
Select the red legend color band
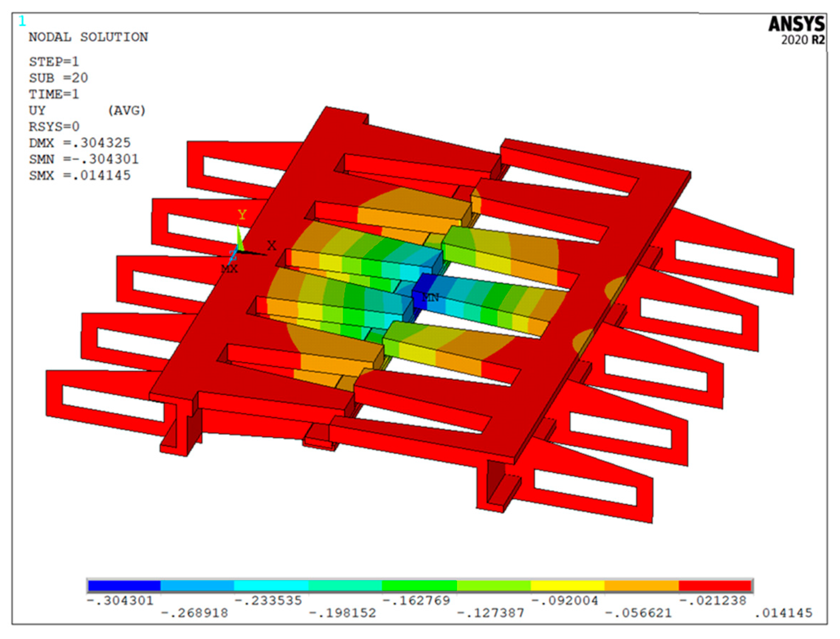pos(715,586)
